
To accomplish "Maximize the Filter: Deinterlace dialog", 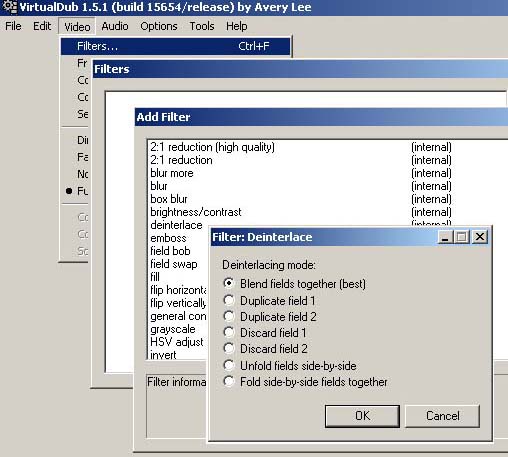I will click(x=462, y=237).
